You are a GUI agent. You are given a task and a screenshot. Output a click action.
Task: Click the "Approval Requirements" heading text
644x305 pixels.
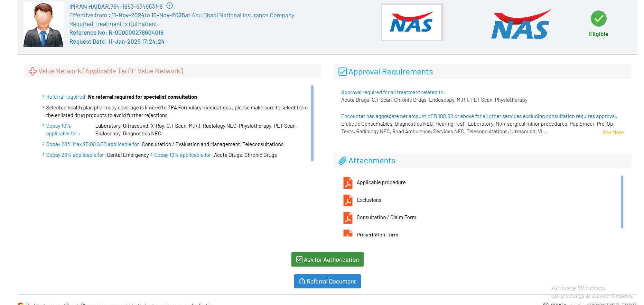391,72
